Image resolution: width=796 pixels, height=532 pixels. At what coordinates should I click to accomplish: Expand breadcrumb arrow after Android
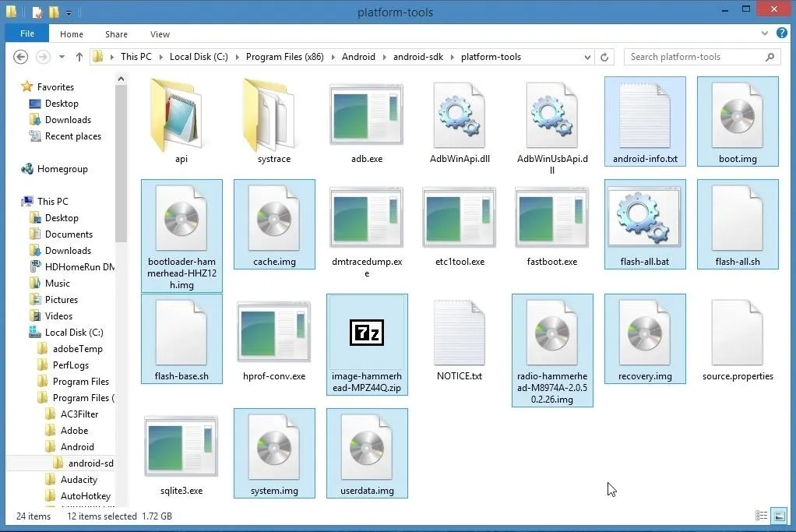click(384, 57)
